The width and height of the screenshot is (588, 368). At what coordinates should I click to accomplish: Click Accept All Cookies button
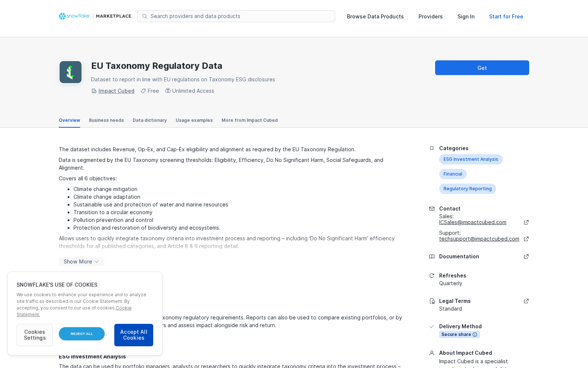click(134, 335)
